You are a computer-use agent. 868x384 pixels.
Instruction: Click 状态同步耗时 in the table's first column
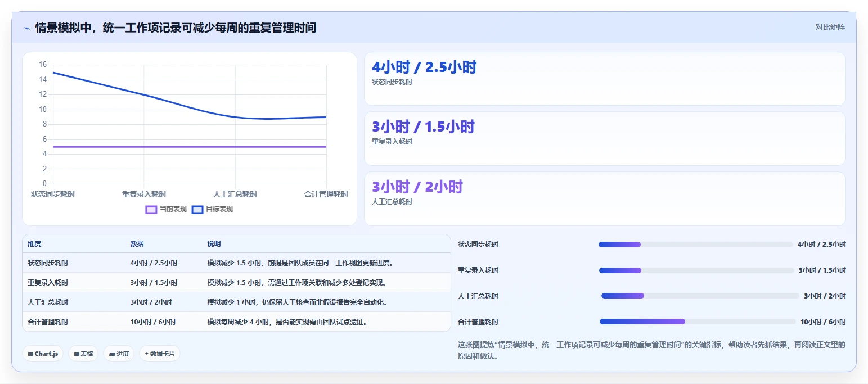(x=48, y=263)
